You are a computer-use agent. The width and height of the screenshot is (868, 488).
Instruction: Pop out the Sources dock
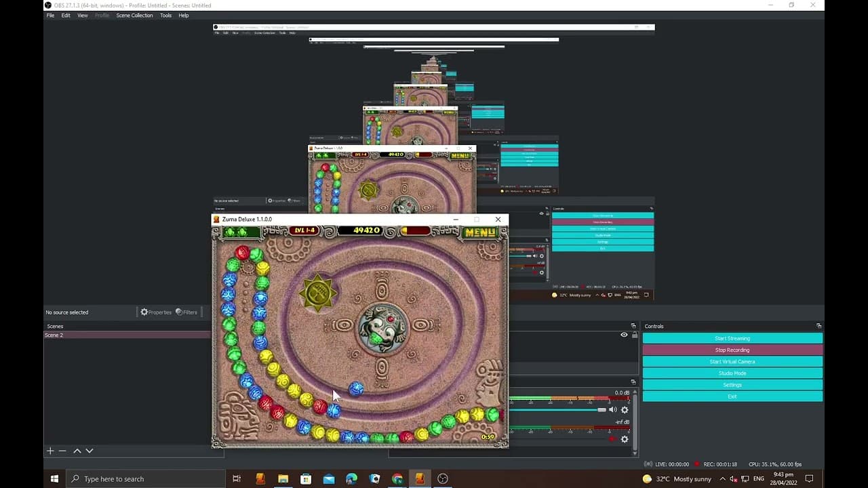(633, 326)
